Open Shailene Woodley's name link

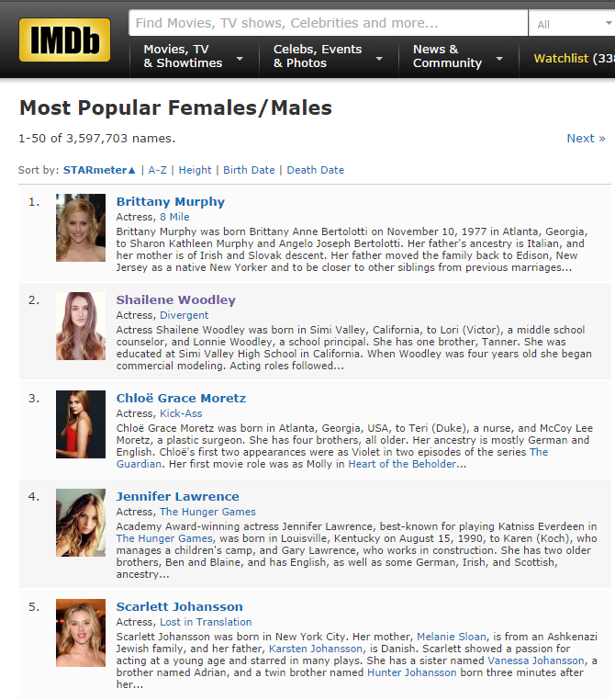coord(175,300)
